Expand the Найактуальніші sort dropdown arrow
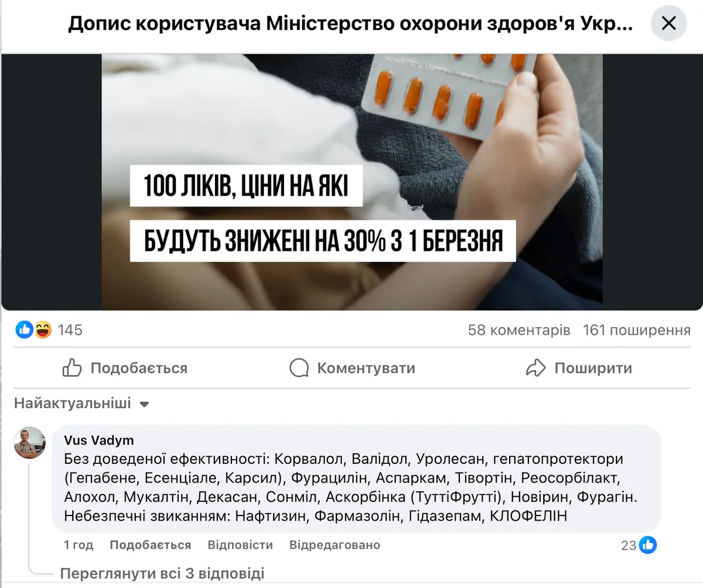The height and width of the screenshot is (588, 703). [145, 404]
